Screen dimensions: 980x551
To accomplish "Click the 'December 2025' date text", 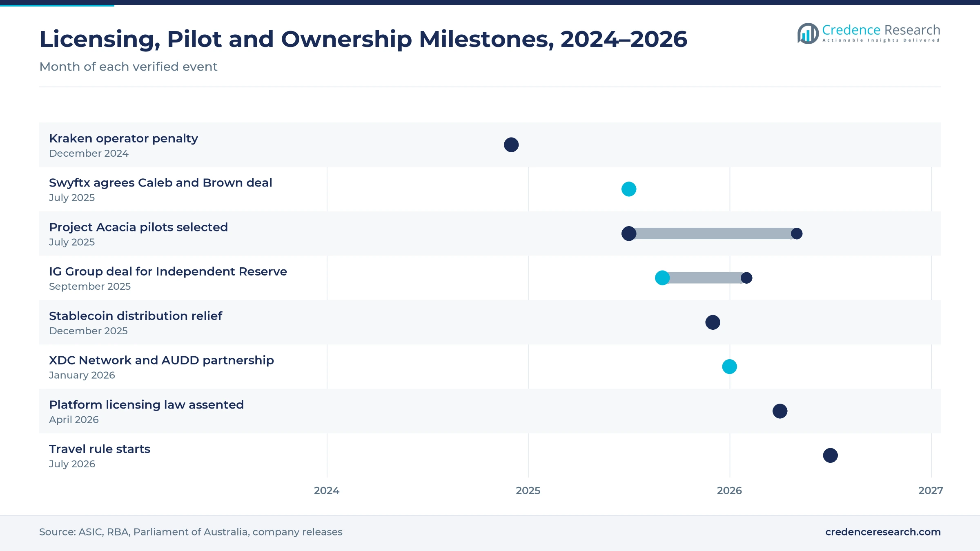I will coord(88,331).
